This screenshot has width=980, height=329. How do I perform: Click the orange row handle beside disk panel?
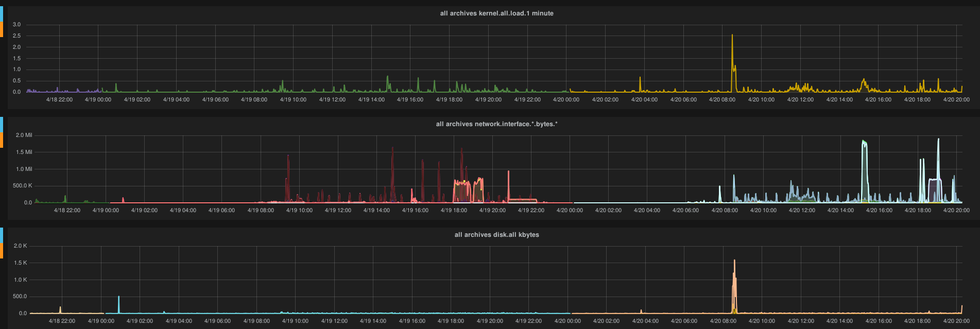pos(2,251)
